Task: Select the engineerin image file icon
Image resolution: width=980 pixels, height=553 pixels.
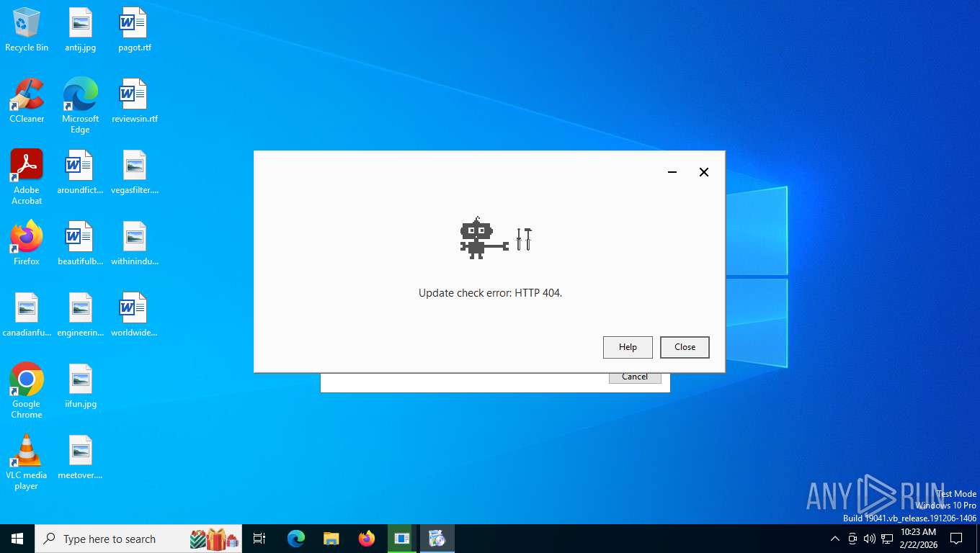Action: click(x=80, y=315)
